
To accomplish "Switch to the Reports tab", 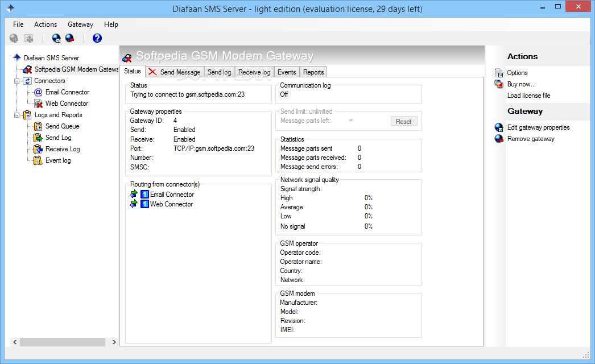I will 313,72.
